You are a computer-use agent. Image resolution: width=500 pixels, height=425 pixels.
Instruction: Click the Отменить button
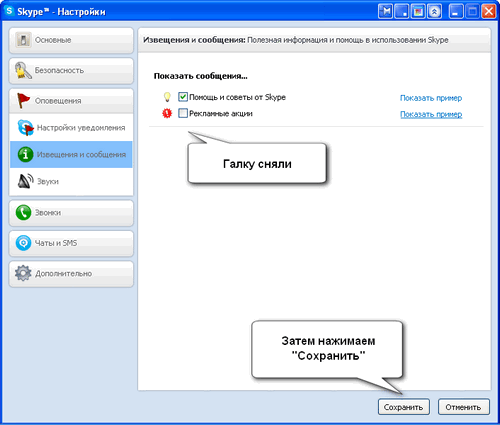[x=464, y=407]
